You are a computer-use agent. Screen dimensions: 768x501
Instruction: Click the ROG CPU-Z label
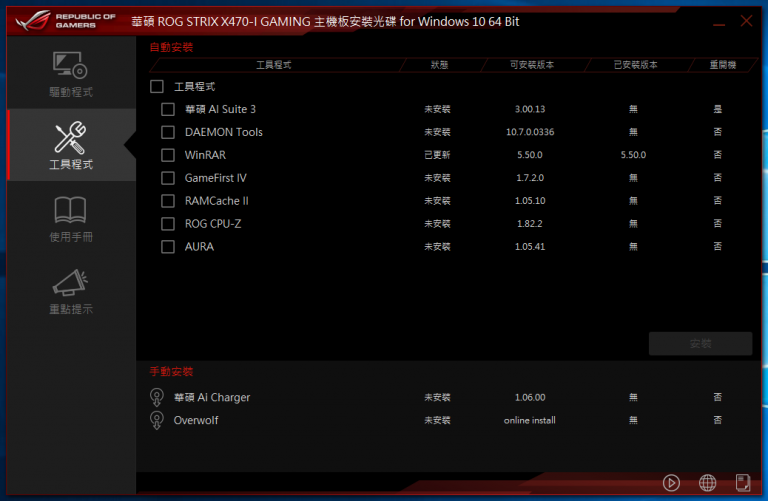click(213, 224)
